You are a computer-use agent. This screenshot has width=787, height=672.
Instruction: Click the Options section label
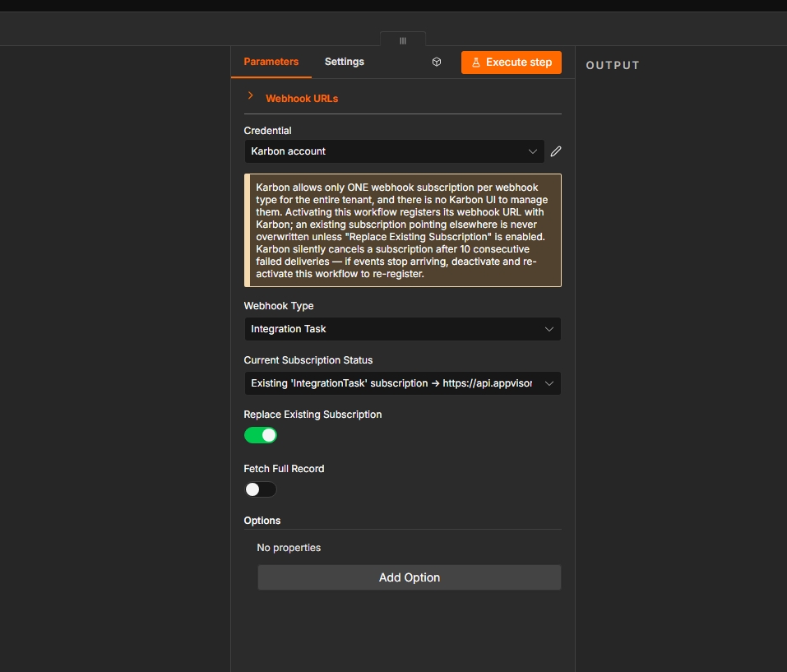click(x=262, y=521)
